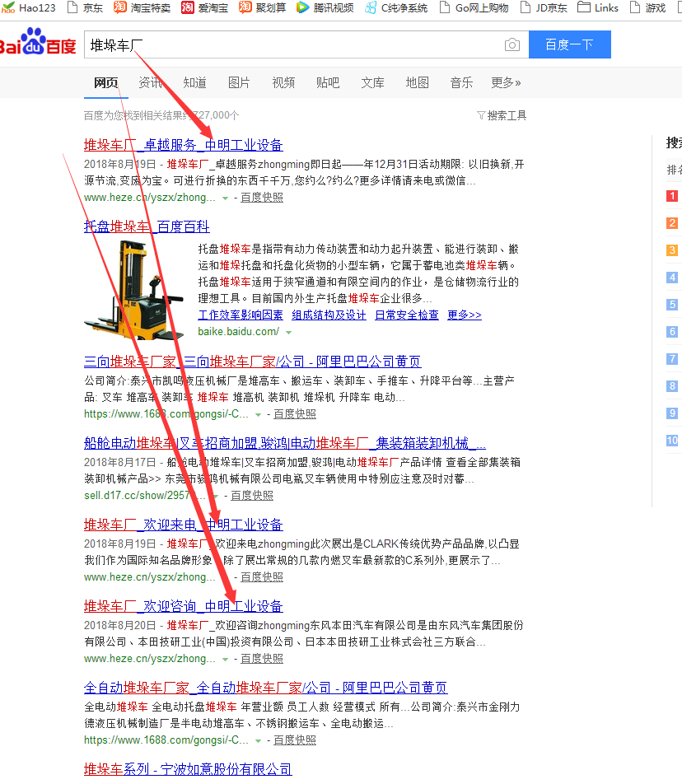The width and height of the screenshot is (682, 784).
Task: Click the pallet stacker thumbnail image
Action: click(133, 290)
